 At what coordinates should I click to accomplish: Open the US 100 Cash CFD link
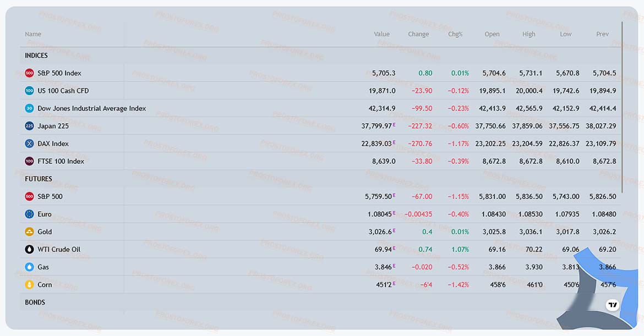63,91
